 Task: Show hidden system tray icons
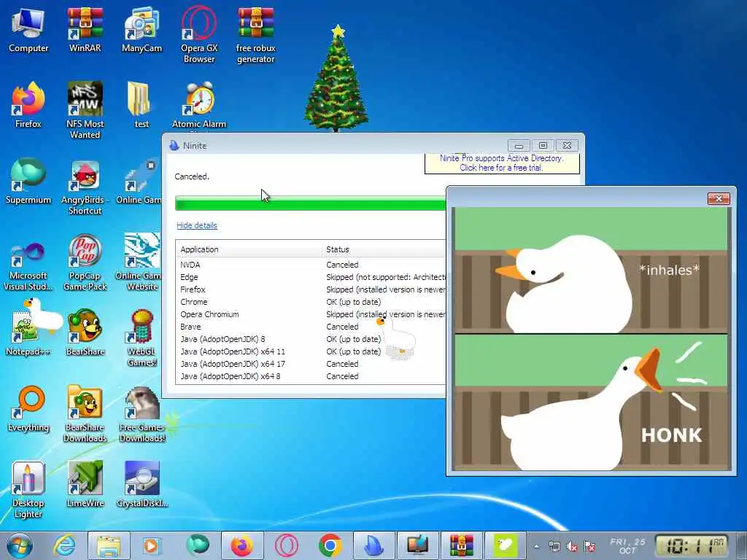(x=536, y=546)
